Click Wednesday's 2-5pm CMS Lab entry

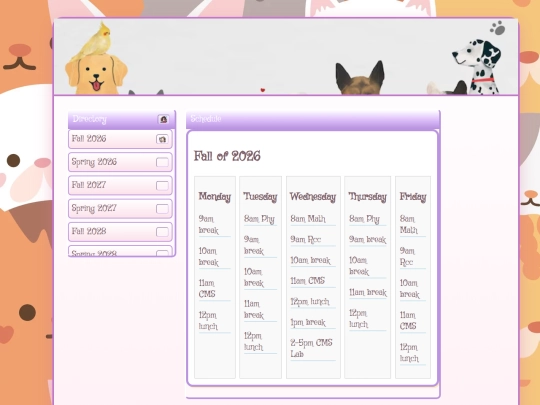click(x=313, y=349)
